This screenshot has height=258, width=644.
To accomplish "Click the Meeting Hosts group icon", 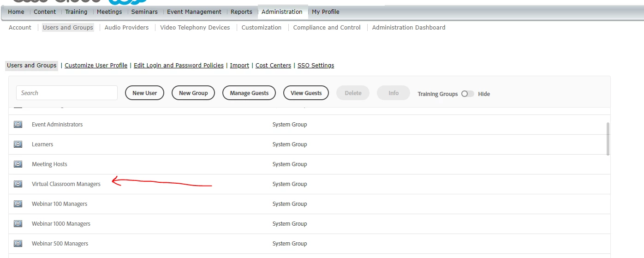I will point(18,164).
